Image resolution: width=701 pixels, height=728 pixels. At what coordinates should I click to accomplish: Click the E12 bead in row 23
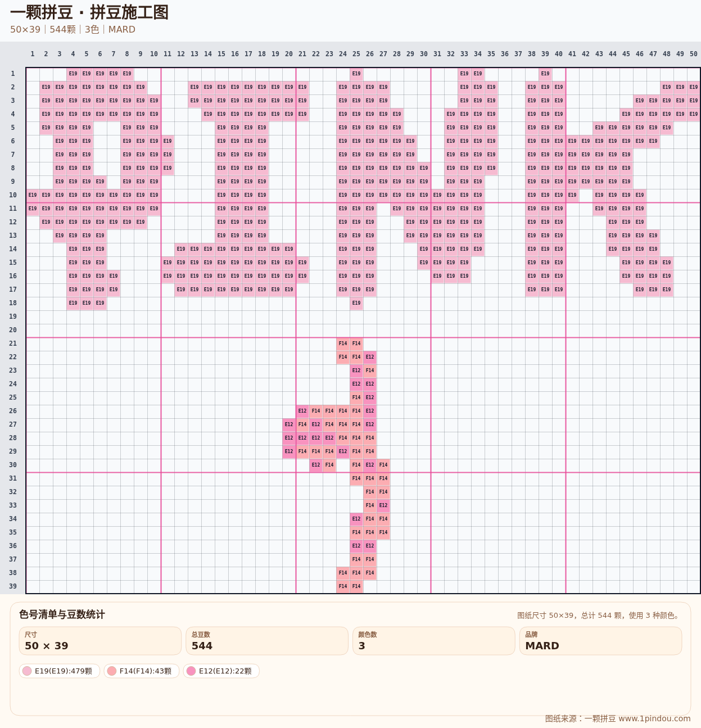coord(356,370)
